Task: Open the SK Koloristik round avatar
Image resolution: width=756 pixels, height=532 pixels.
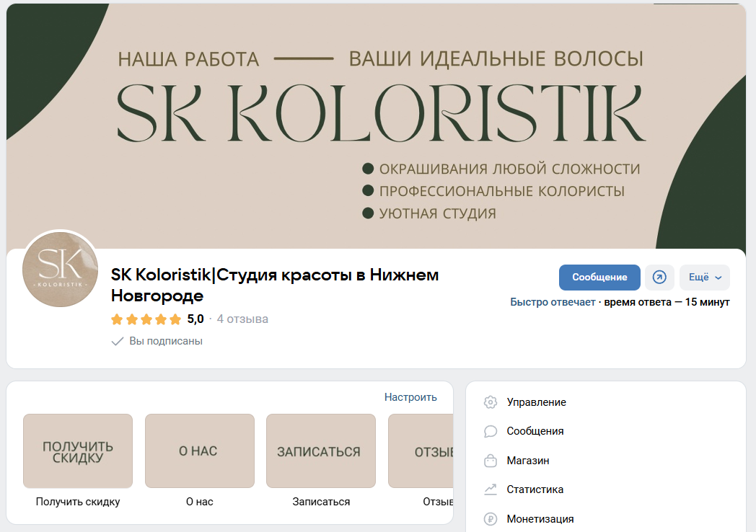Action: click(x=61, y=269)
